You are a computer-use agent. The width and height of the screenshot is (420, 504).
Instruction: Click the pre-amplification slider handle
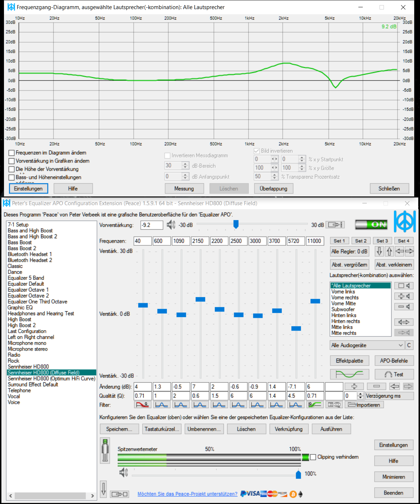(x=236, y=224)
